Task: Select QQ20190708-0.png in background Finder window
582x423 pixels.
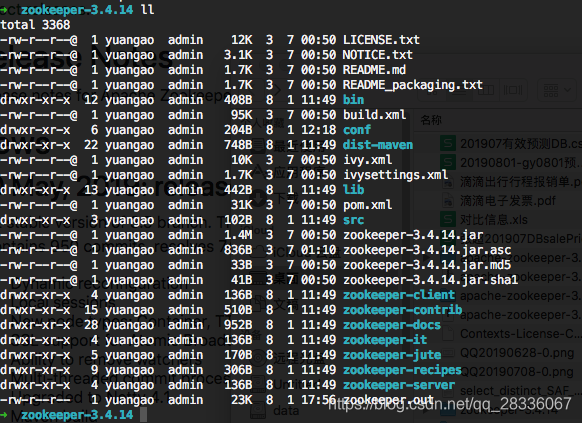Action: coord(517,372)
